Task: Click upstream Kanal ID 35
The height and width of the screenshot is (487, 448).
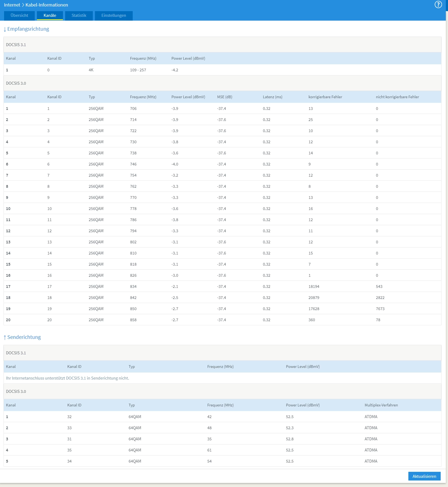Action: click(69, 450)
